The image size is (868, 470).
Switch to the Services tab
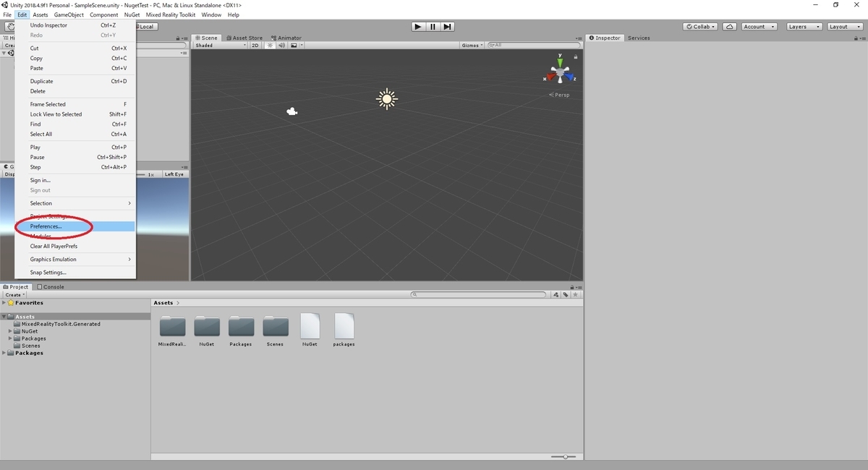pyautogui.click(x=639, y=38)
